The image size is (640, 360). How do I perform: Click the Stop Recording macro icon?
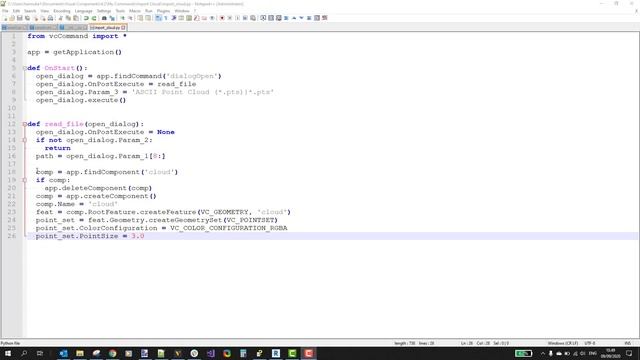229,18
